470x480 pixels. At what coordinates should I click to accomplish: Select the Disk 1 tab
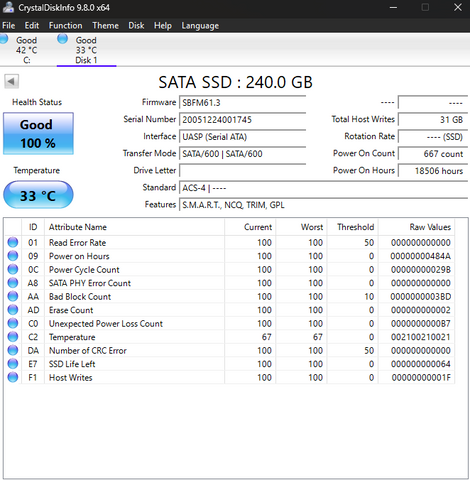click(x=86, y=50)
